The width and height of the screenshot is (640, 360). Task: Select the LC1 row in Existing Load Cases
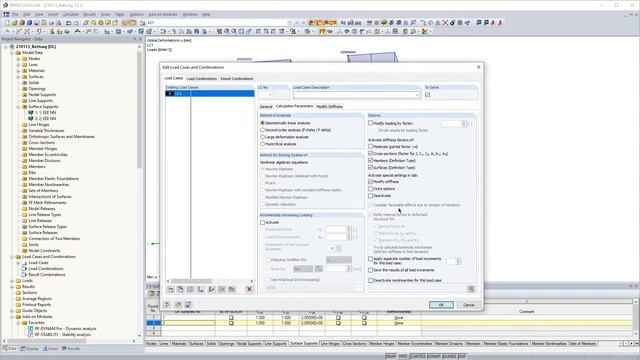[209, 93]
